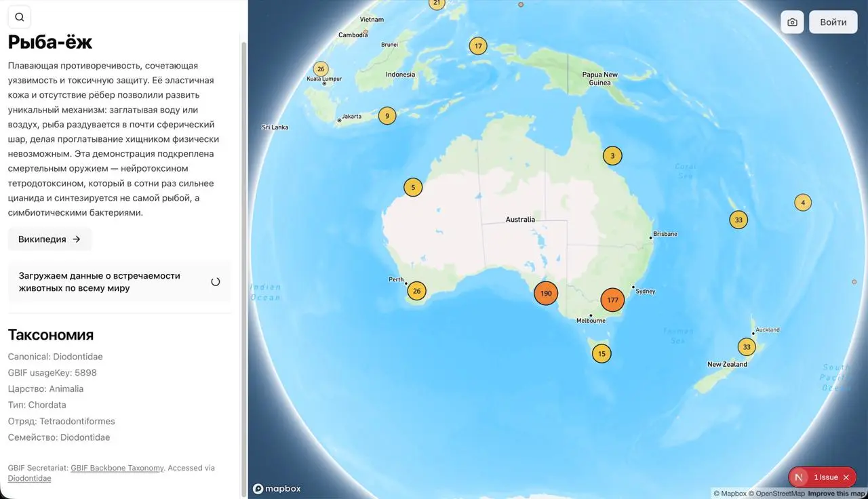Open the Next.js dev tools N icon

click(x=799, y=477)
